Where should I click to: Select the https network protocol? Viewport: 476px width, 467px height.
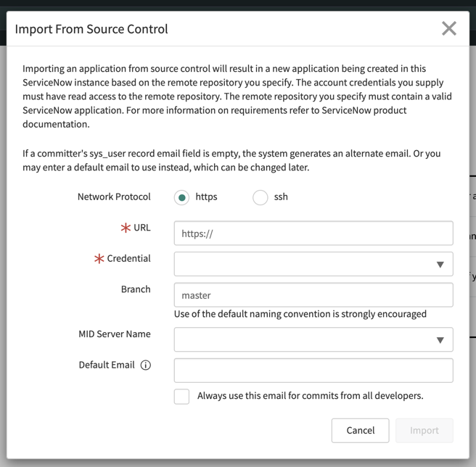(x=181, y=197)
